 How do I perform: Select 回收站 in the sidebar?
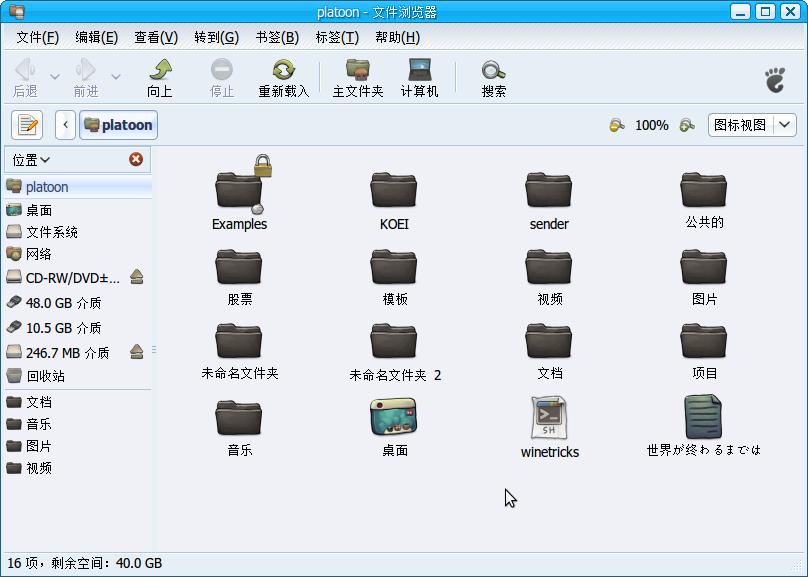click(45, 376)
